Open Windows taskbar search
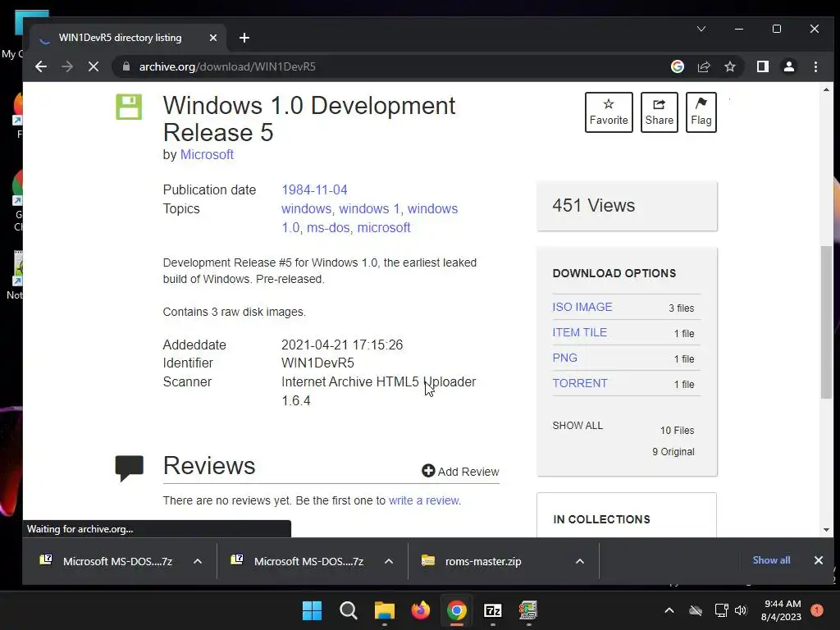Image resolution: width=840 pixels, height=630 pixels. pyautogui.click(x=348, y=610)
